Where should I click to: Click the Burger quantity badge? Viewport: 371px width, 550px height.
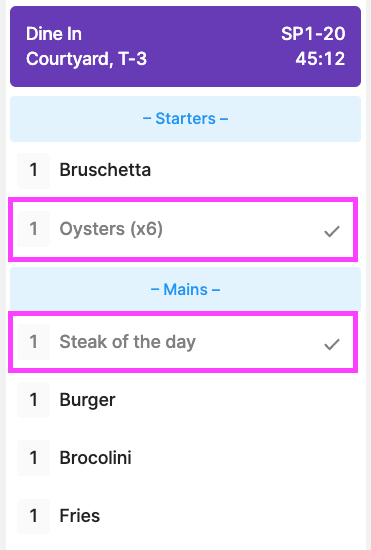tap(34, 400)
